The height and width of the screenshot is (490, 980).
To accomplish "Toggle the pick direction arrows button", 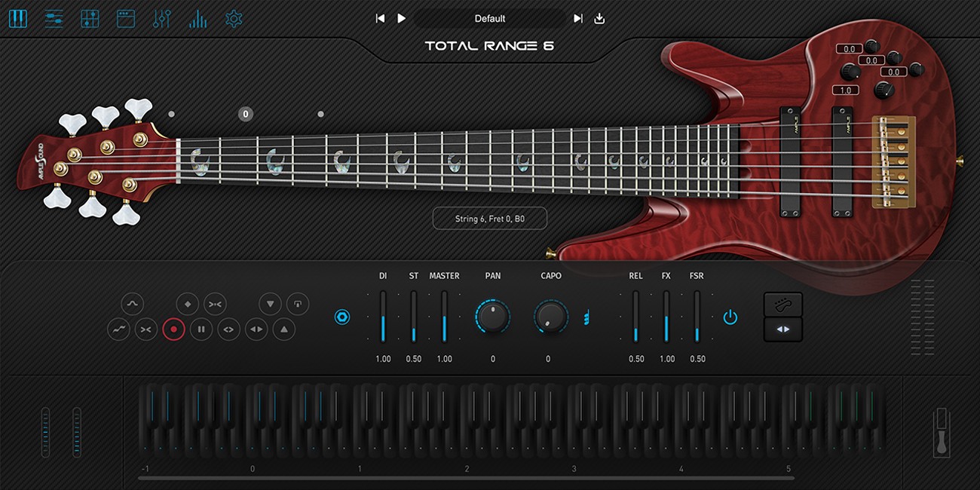I will (783, 330).
